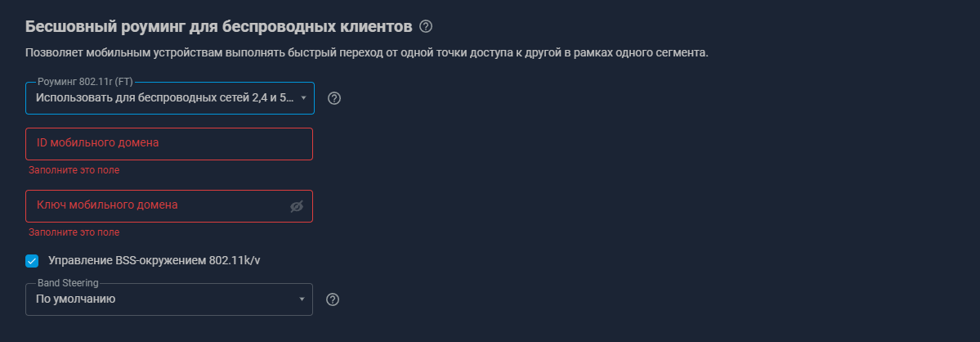
Task: Click help icon beside Бесшовный роуминг heading
Action: coord(425,26)
